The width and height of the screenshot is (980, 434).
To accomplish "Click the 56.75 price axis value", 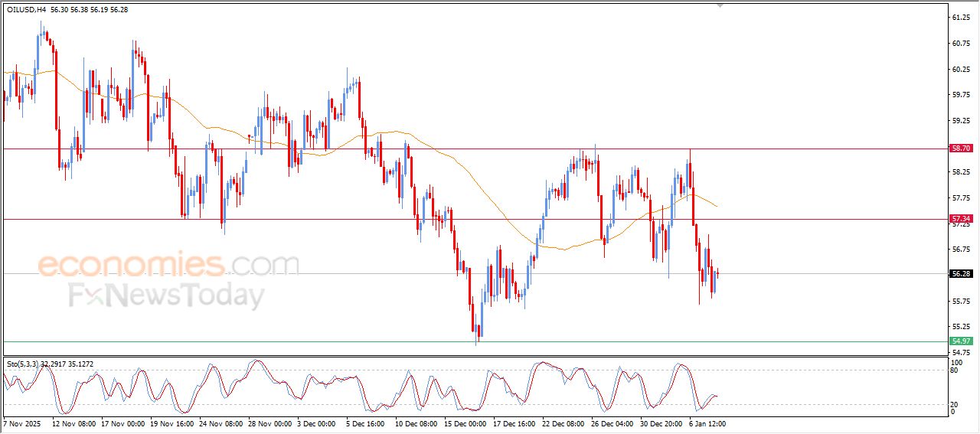I will 960,250.
